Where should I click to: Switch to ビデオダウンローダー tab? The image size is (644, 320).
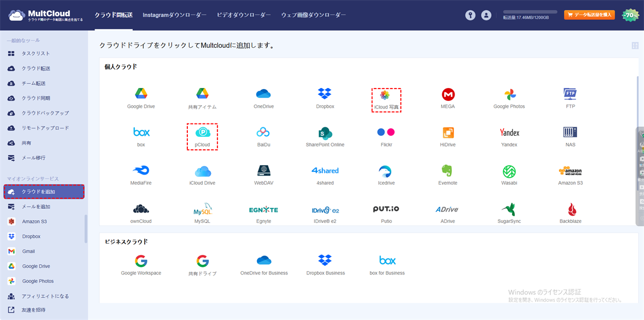point(244,15)
